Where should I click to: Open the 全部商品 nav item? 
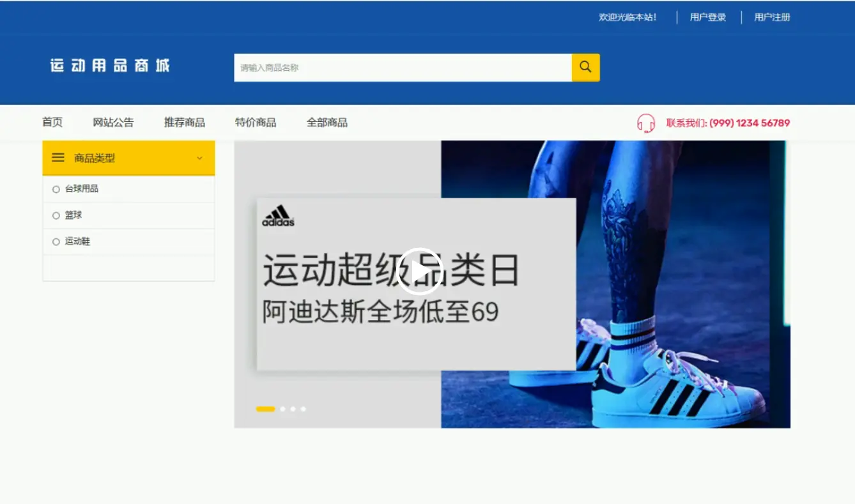click(327, 122)
